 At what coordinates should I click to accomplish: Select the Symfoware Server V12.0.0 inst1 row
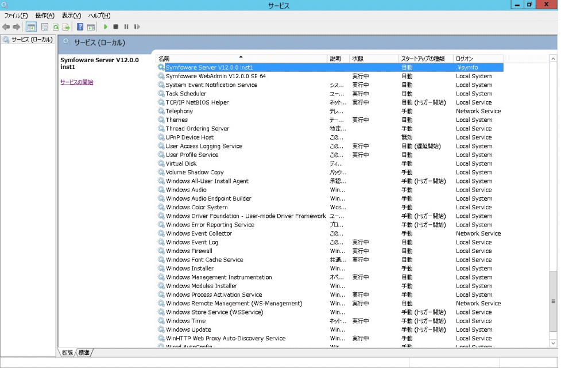tap(330, 68)
